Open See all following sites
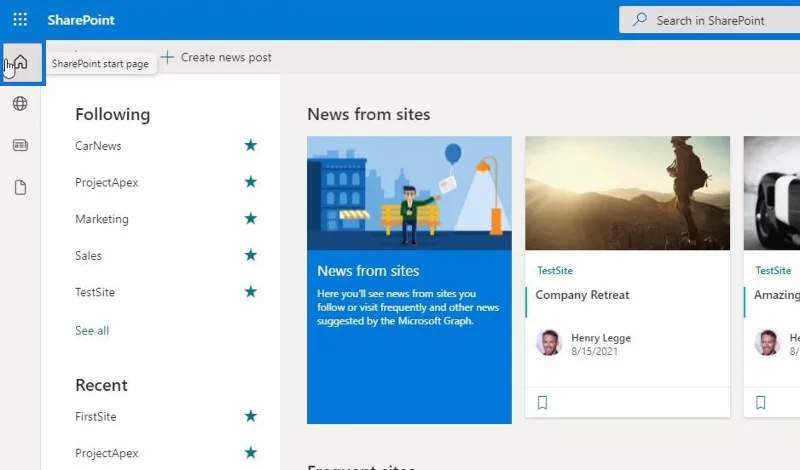Screen dimensions: 800x470 click(92, 331)
